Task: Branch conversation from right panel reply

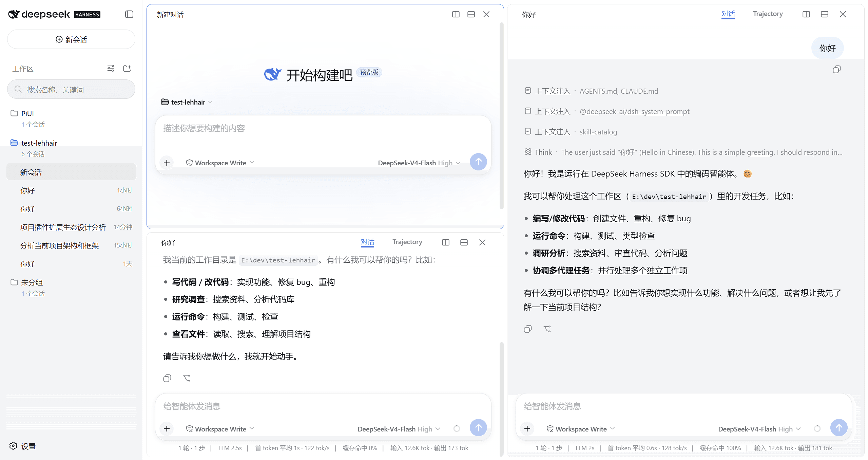Action: [x=547, y=329]
